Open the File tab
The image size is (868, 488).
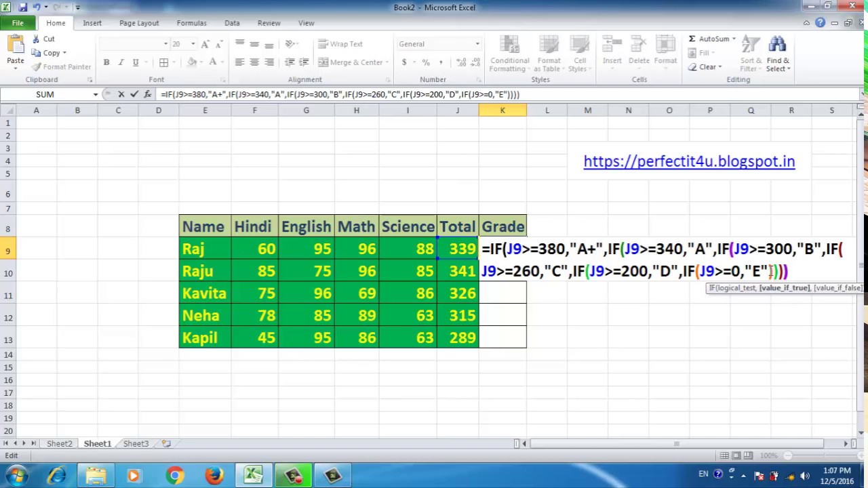click(x=18, y=23)
